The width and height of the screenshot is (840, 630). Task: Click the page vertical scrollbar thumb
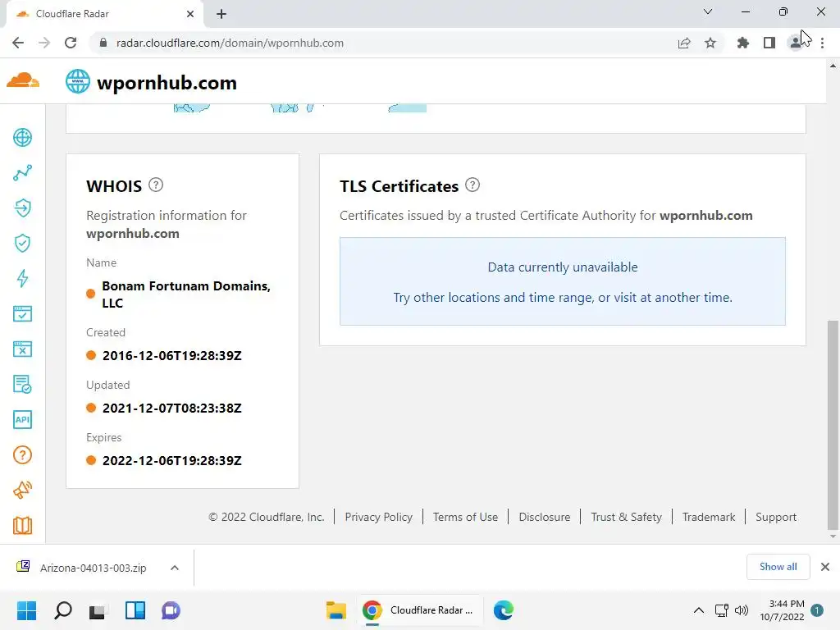coord(833,424)
